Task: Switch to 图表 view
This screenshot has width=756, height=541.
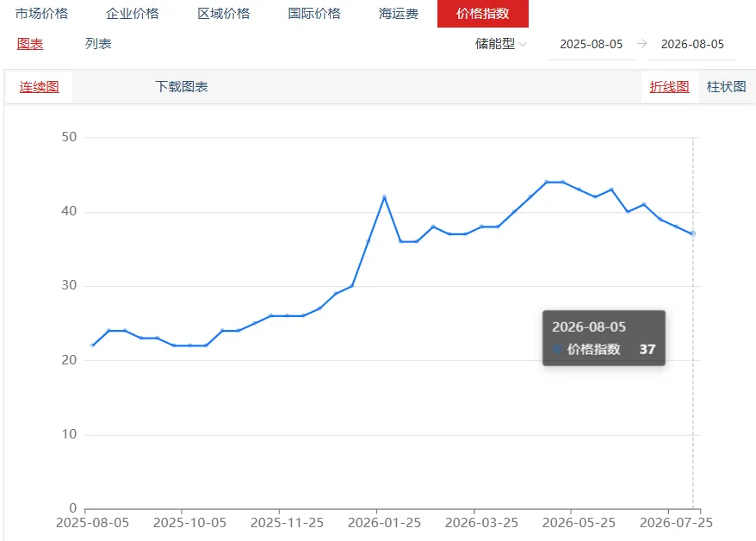Action: click(30, 44)
